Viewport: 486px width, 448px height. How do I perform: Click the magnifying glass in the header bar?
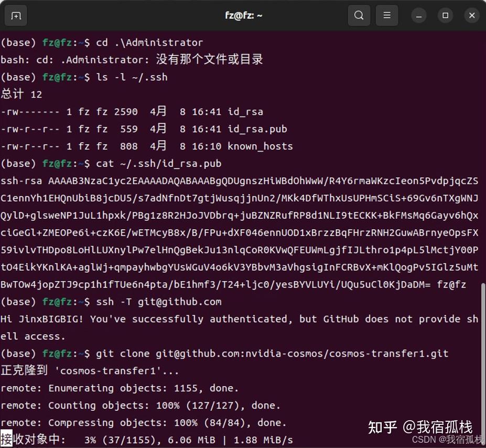tap(359, 15)
